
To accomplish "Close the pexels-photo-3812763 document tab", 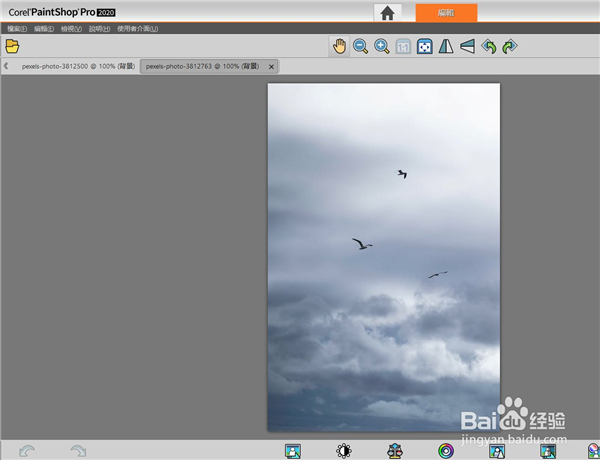I will pyautogui.click(x=271, y=66).
